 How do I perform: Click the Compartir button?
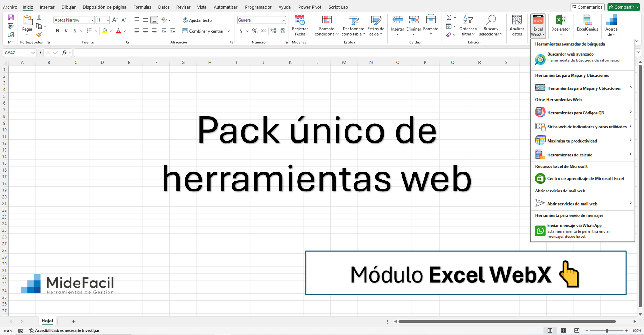tap(623, 7)
